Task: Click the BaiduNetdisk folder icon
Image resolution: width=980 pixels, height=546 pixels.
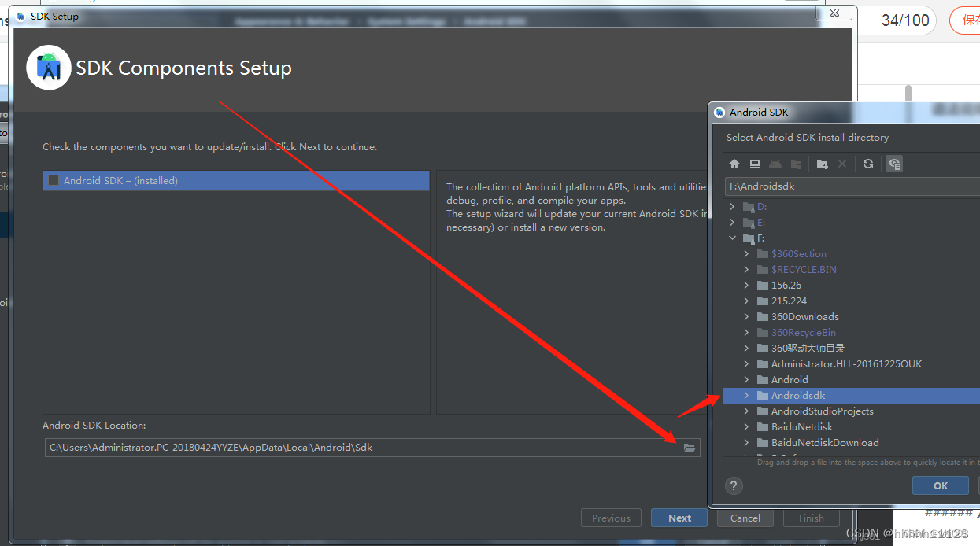Action: [762, 427]
